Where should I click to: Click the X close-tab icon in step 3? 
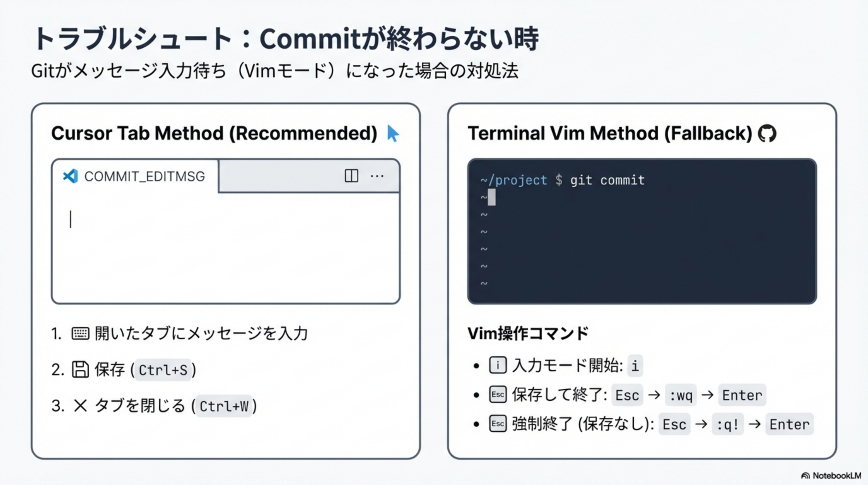tap(80, 405)
